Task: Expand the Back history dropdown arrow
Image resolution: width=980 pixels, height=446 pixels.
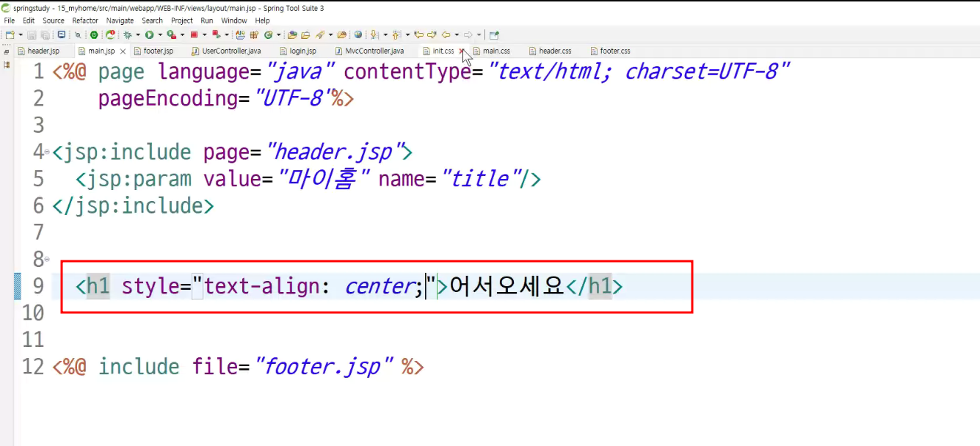Action: tap(457, 34)
